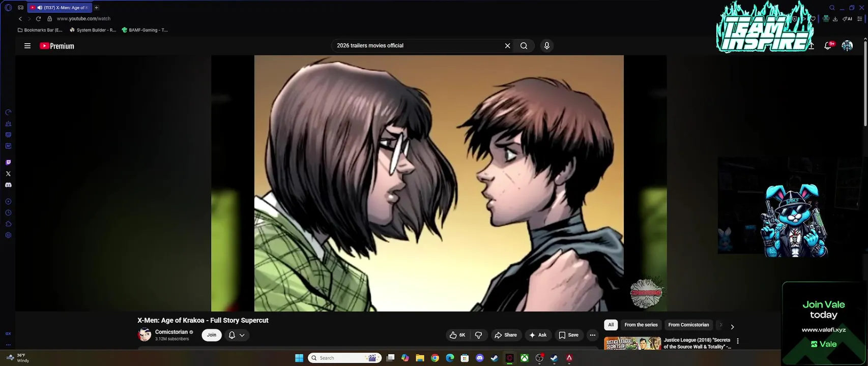Open BAMF-Gaming bookmark
The height and width of the screenshot is (366, 868).
tap(145, 30)
